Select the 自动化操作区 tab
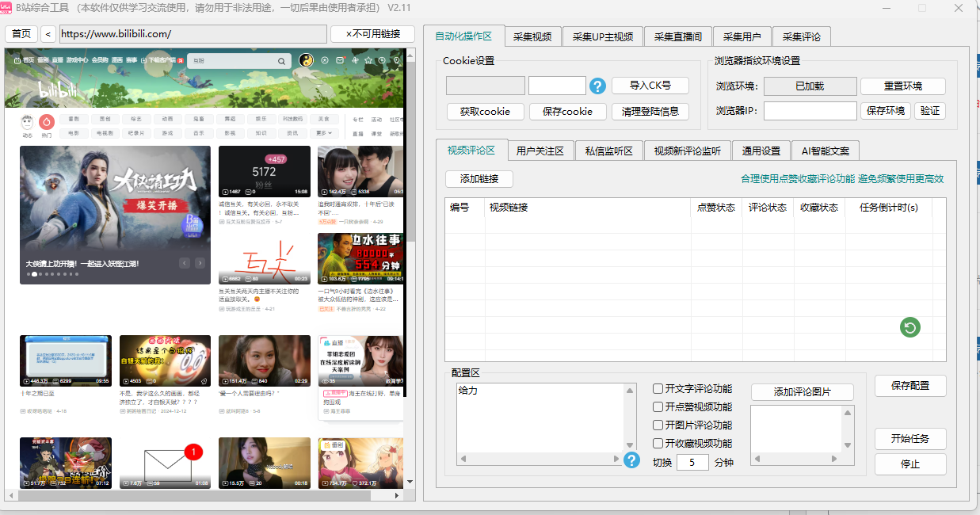The width and height of the screenshot is (980, 515). click(x=463, y=36)
